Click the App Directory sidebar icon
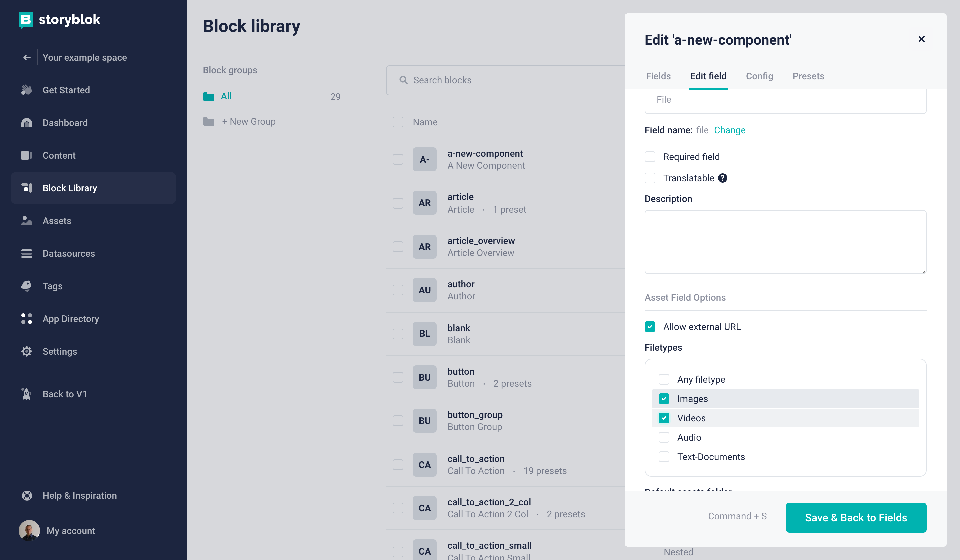Image resolution: width=960 pixels, height=560 pixels. (x=26, y=318)
